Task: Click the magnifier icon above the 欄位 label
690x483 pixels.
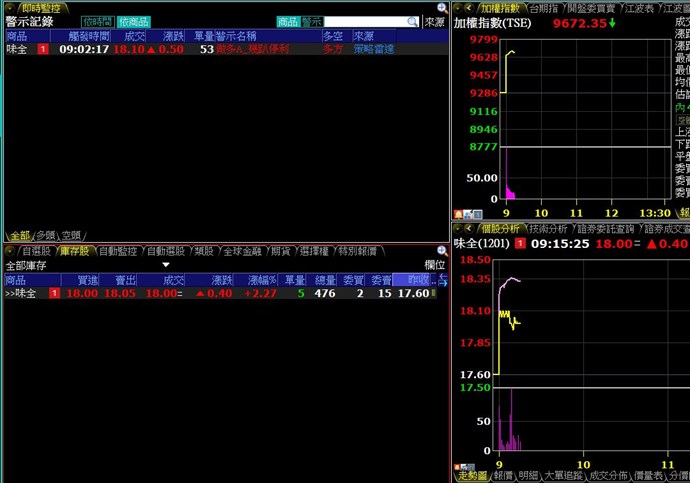Action: click(442, 251)
